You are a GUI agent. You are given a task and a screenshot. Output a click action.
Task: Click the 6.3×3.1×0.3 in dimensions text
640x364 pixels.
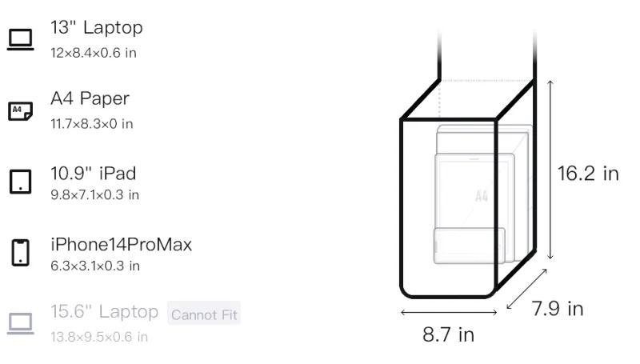(x=94, y=266)
